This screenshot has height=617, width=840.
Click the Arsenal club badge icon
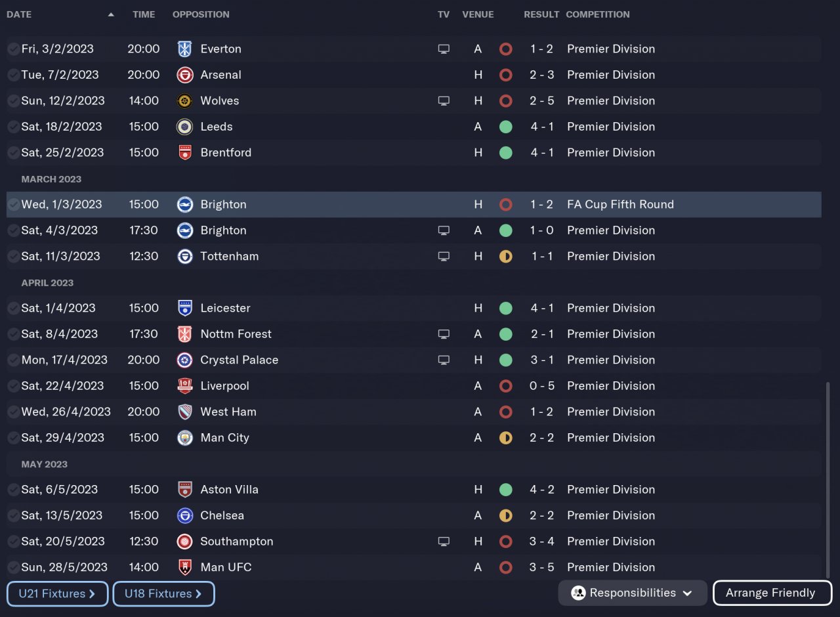(x=185, y=75)
